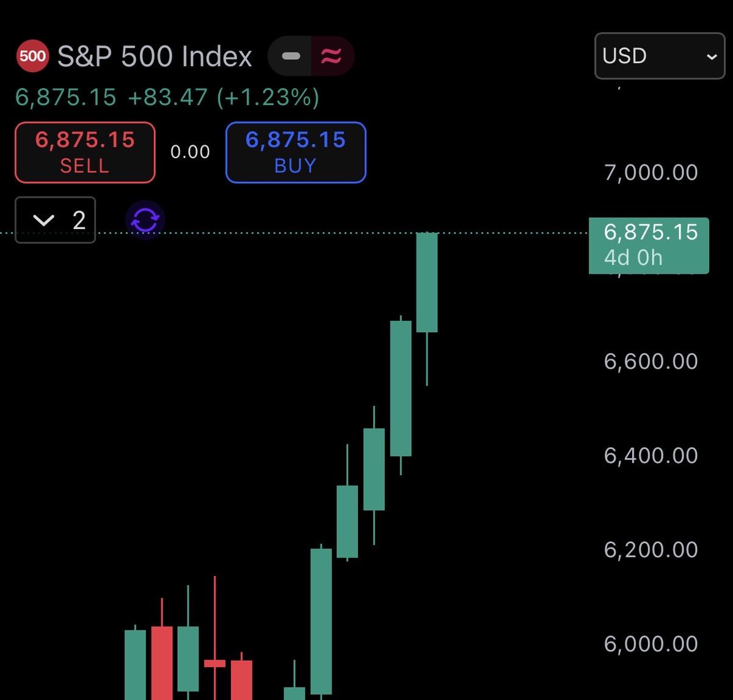The image size is (733, 700).
Task: Select the leftmost red candle on the chart
Action: pyautogui.click(x=162, y=663)
